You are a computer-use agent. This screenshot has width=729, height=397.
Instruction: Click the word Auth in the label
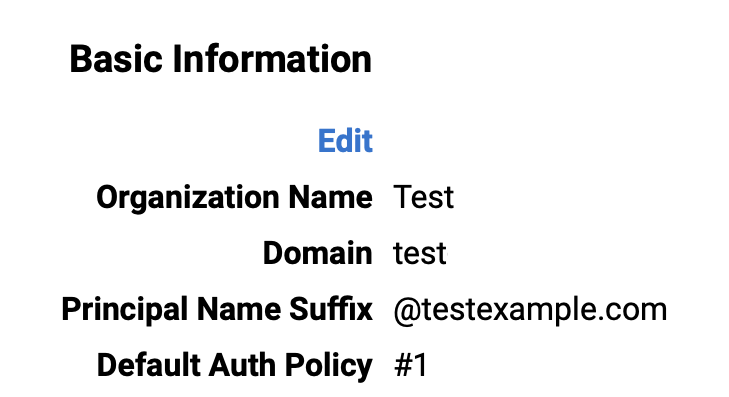coord(242,365)
